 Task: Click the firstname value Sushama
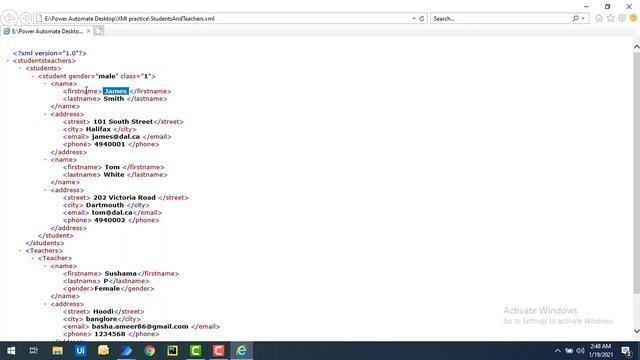[x=120, y=273]
